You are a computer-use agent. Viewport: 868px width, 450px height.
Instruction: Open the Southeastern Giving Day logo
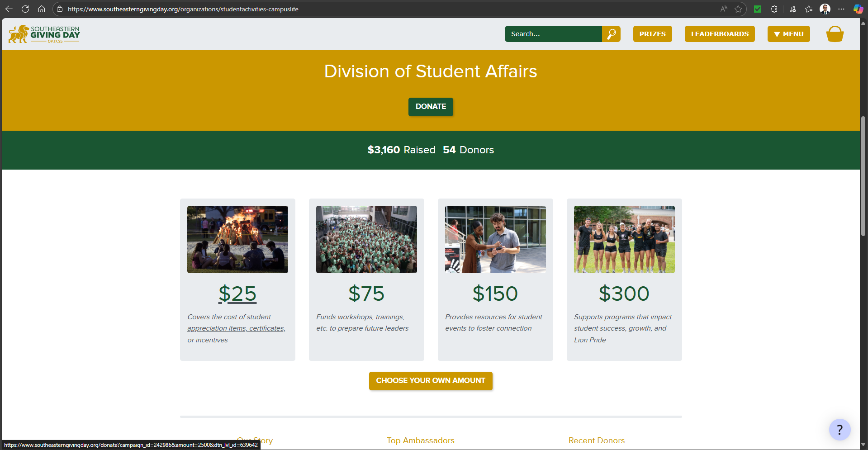(44, 33)
